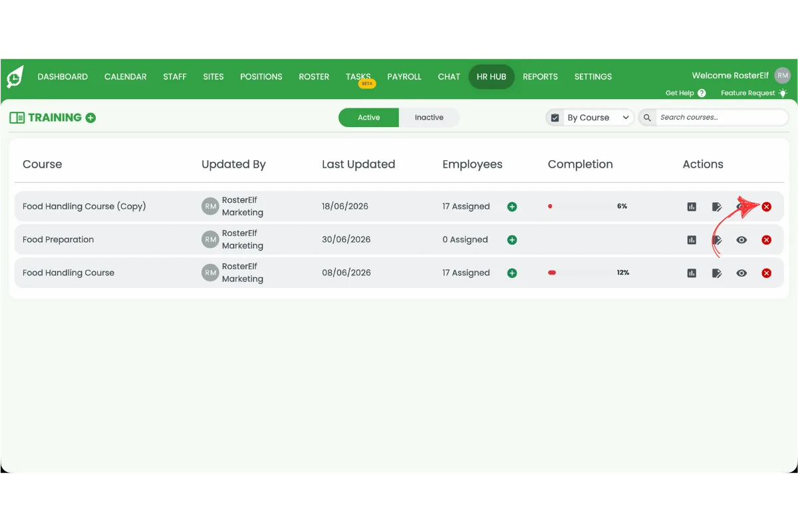Click red delete icon for Food Preparation
798x532 pixels.
[x=766, y=240]
